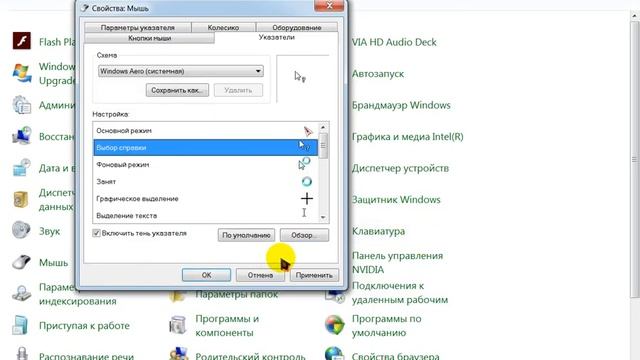Select the main mode arrow cursor icon
Viewport: 640px width, 360px height.
coord(308,131)
